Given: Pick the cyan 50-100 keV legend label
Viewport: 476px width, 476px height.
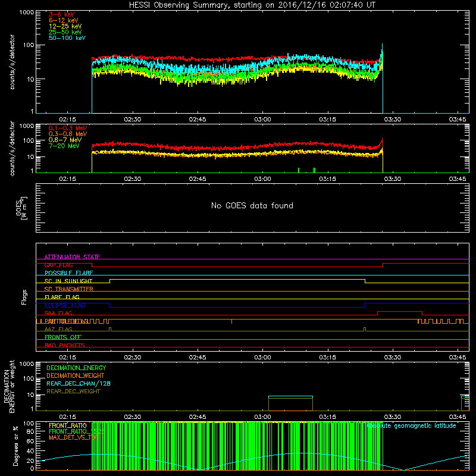Looking at the screenshot, I should coord(67,38).
